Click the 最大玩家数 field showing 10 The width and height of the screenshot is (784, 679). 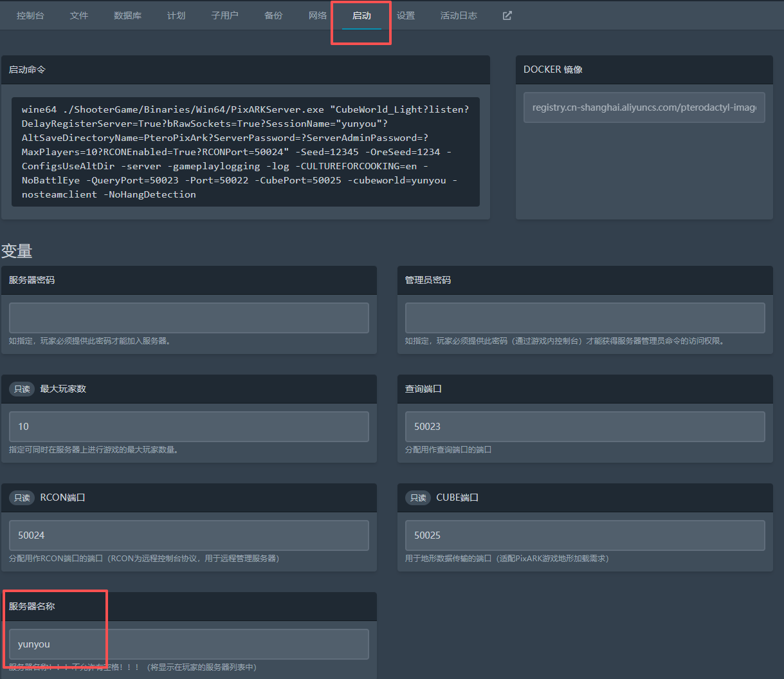(189, 427)
